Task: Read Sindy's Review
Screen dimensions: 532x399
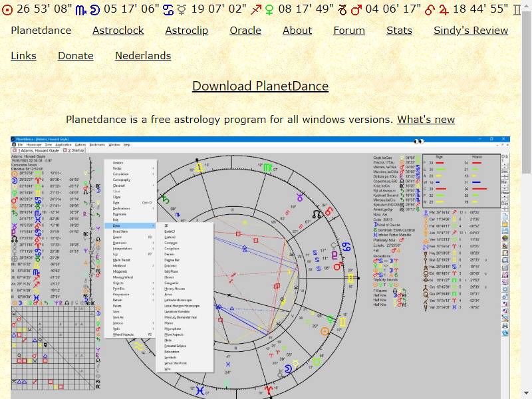Action: (471, 31)
